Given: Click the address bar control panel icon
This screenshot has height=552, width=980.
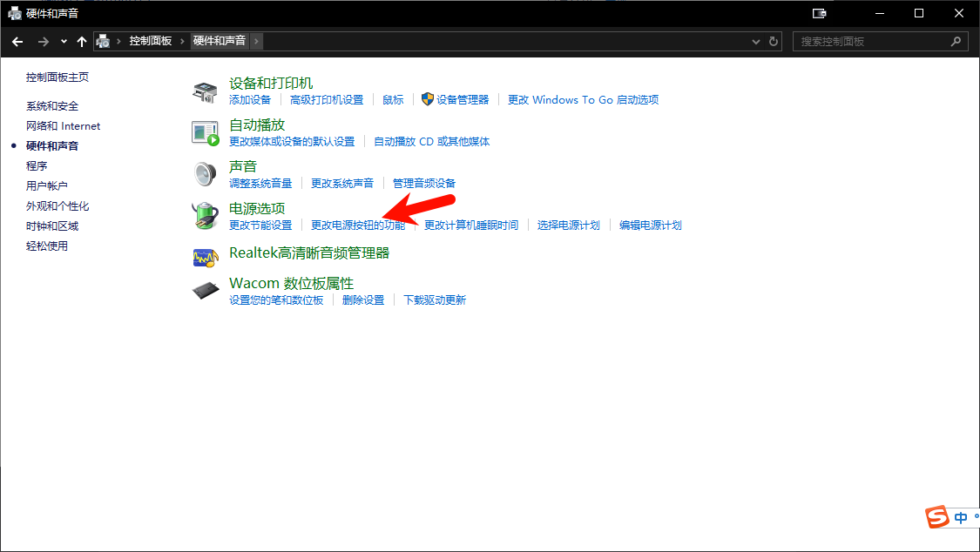Looking at the screenshot, I should tap(103, 42).
